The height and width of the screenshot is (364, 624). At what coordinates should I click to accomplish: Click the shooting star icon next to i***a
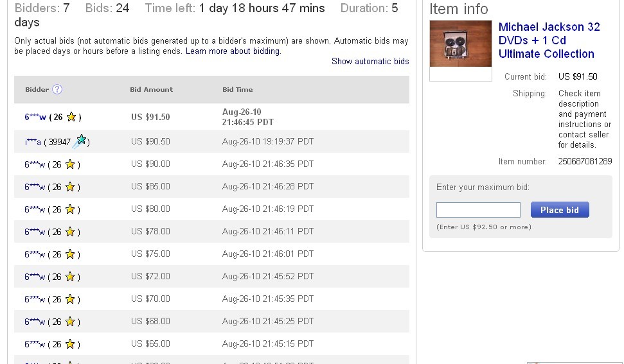pyautogui.click(x=80, y=141)
